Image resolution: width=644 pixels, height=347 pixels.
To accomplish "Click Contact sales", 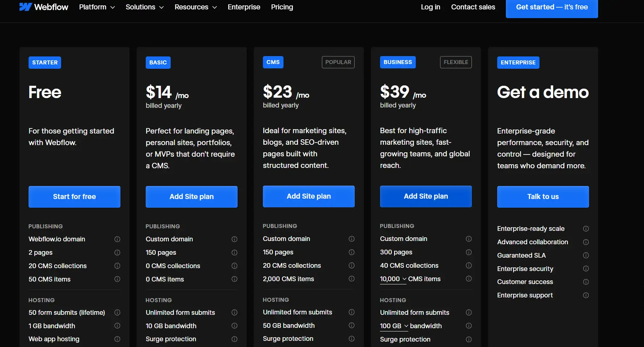I will (473, 7).
